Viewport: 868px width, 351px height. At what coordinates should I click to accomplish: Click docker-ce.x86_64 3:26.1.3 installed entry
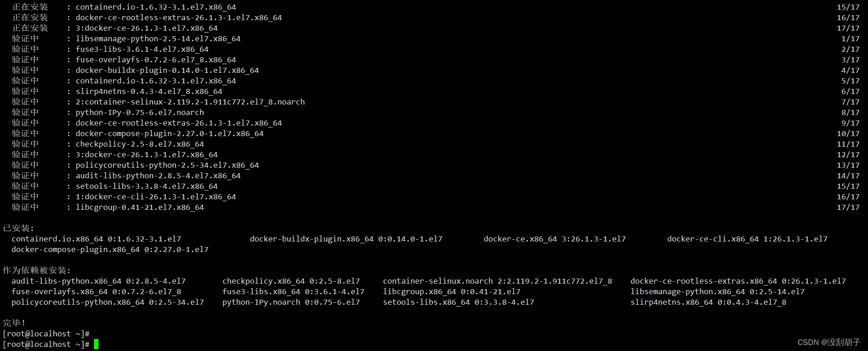click(x=554, y=239)
